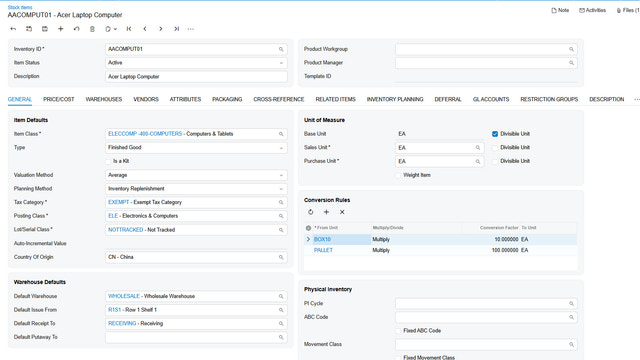Open the Packaging tab

click(227, 99)
